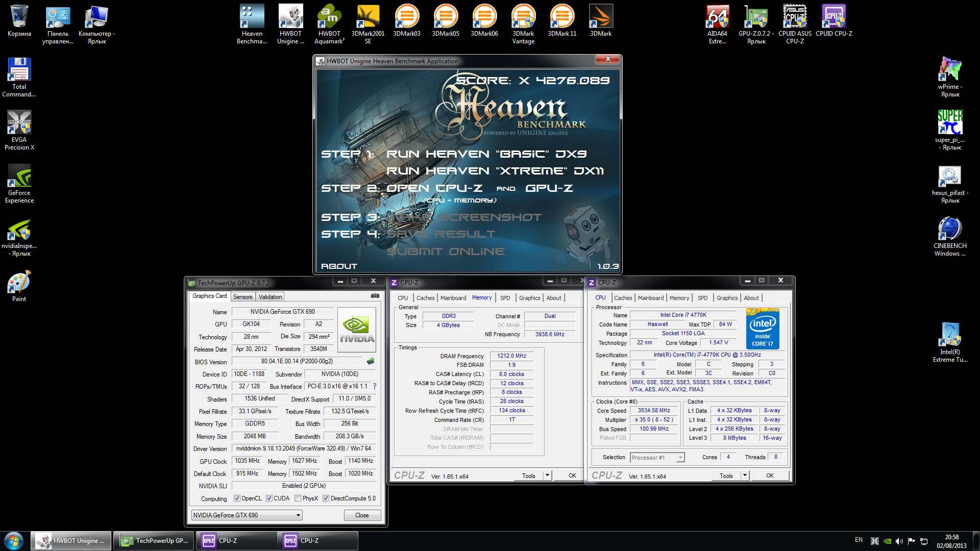The height and width of the screenshot is (551, 980).
Task: Click the EN language indicator in taskbar
Action: (x=859, y=540)
